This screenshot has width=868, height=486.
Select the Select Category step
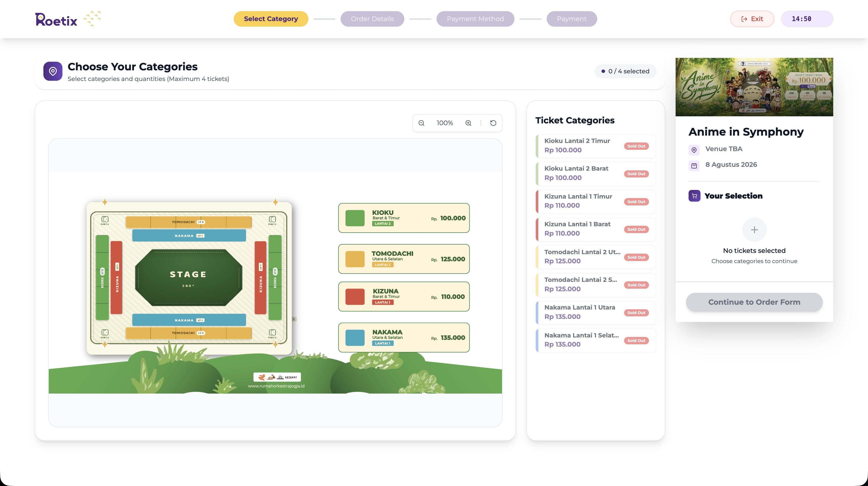pyautogui.click(x=271, y=19)
